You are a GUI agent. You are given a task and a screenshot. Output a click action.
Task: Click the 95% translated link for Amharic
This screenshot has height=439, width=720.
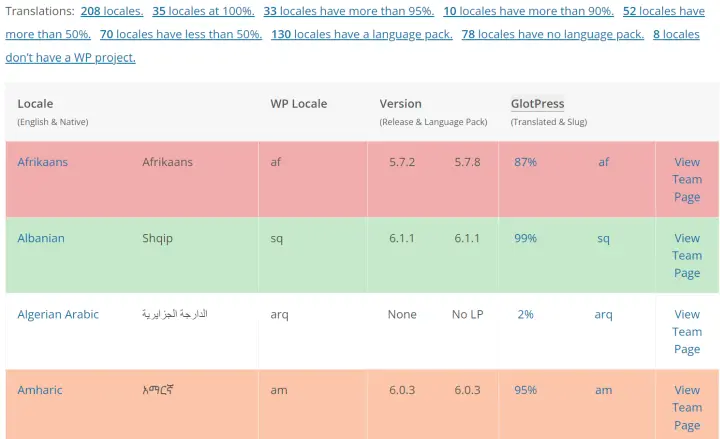(x=525, y=390)
